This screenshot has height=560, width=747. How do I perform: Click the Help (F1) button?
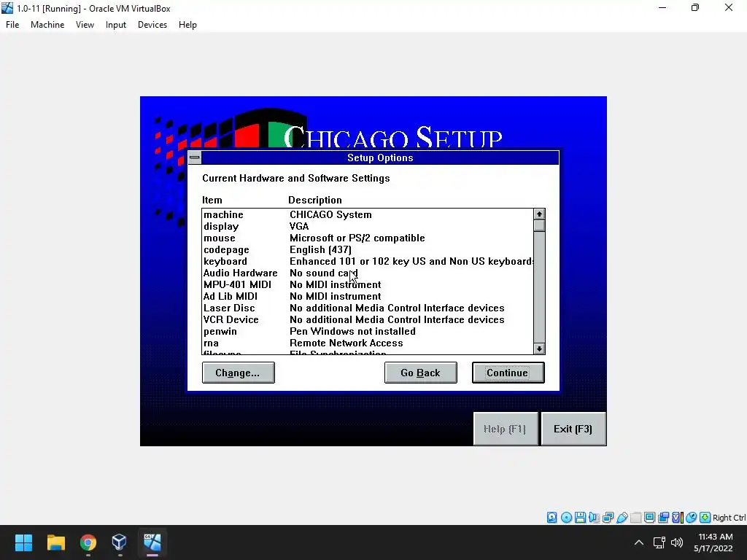[x=505, y=429]
